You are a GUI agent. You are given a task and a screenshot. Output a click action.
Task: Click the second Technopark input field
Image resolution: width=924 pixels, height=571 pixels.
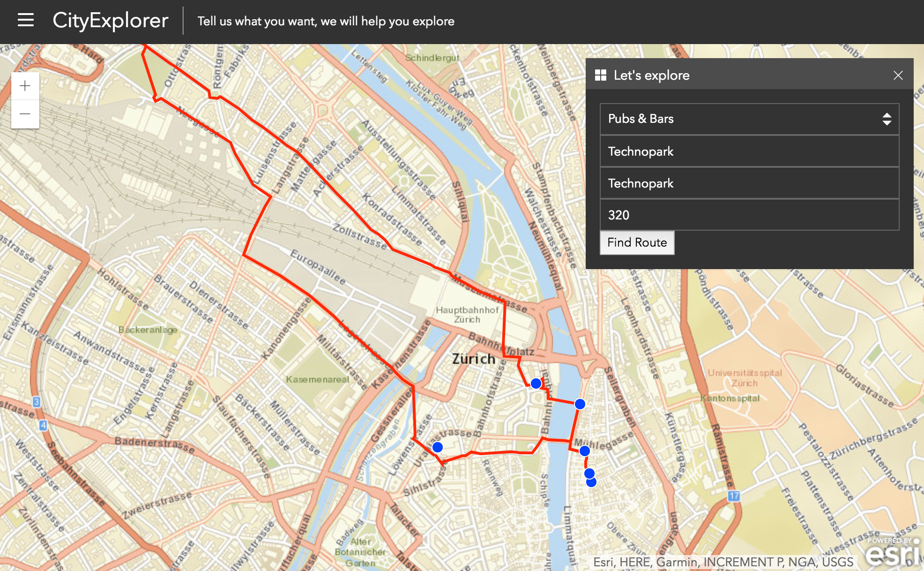[749, 183]
